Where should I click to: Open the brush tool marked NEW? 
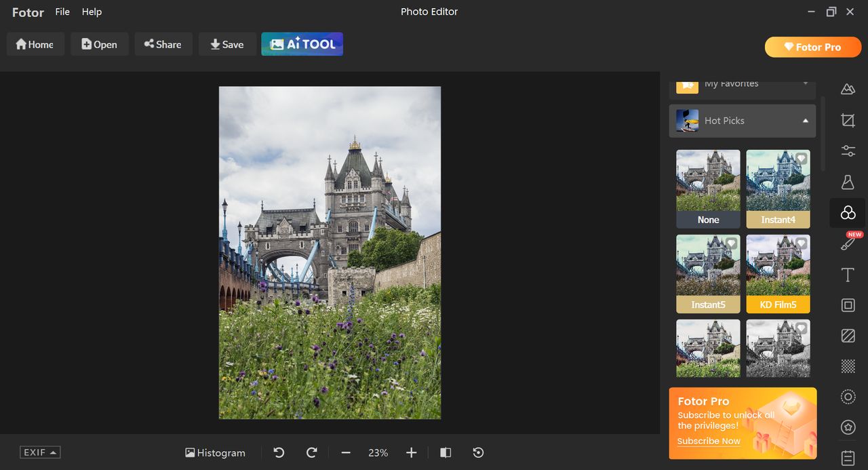click(848, 243)
